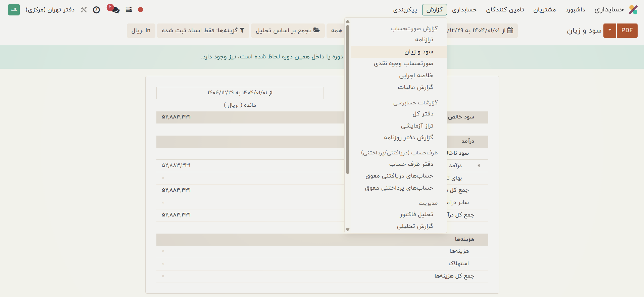The width and height of the screenshot is (644, 297).
Task: Select ترازنامه from the report menu
Action: click(x=424, y=40)
